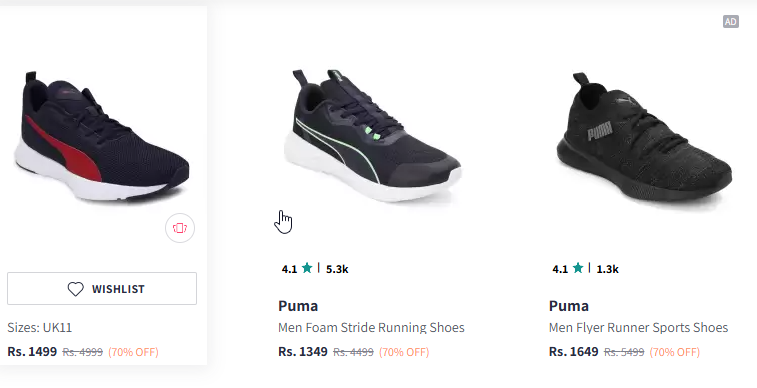Click the Rs. 1499 price
Image resolution: width=757 pixels, height=388 pixels.
(x=32, y=352)
